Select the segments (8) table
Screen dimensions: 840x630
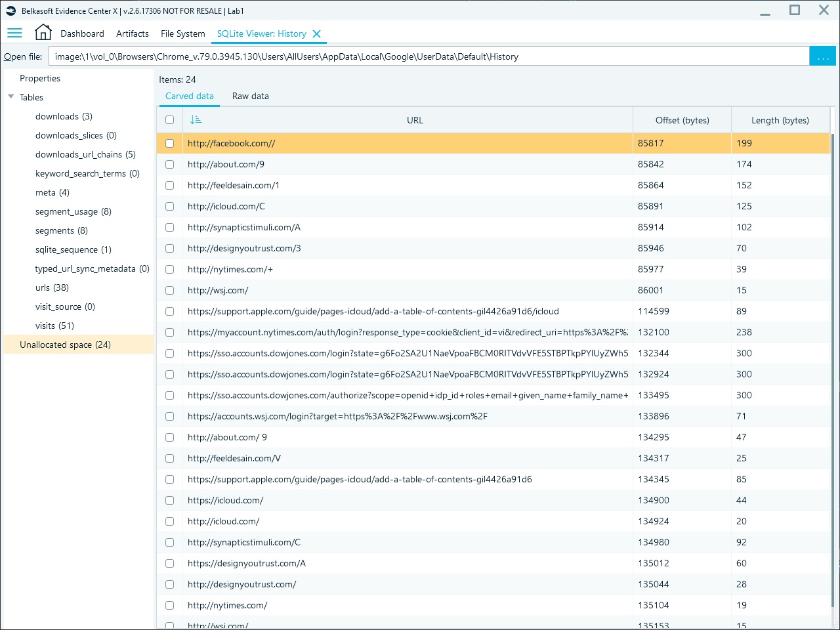(62, 230)
